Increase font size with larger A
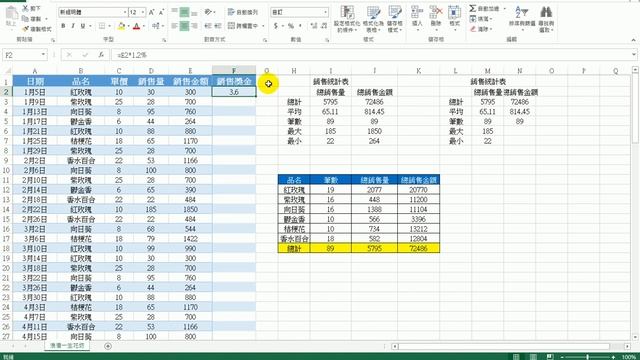The height and width of the screenshot is (360, 640). pos(152,13)
